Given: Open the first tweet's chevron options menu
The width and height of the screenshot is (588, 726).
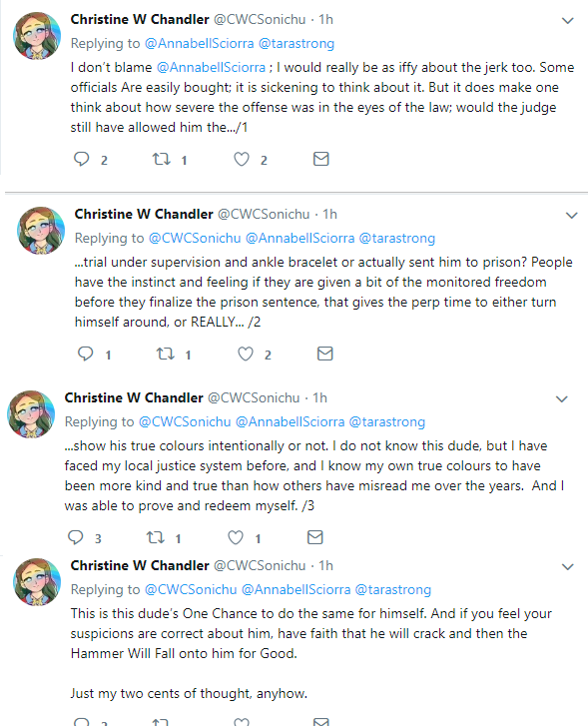Looking at the screenshot, I should coord(568,20).
